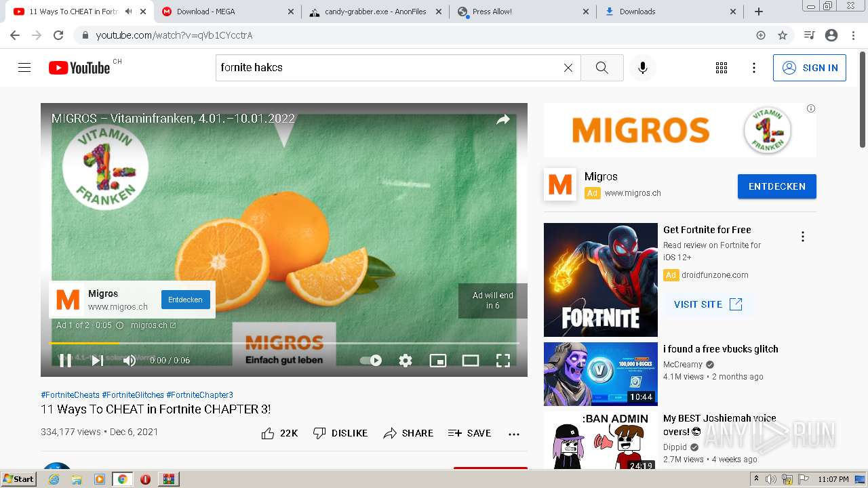Switch to the candy-grabber.exe AnonFiles tab
868x488 pixels.
(x=373, y=12)
